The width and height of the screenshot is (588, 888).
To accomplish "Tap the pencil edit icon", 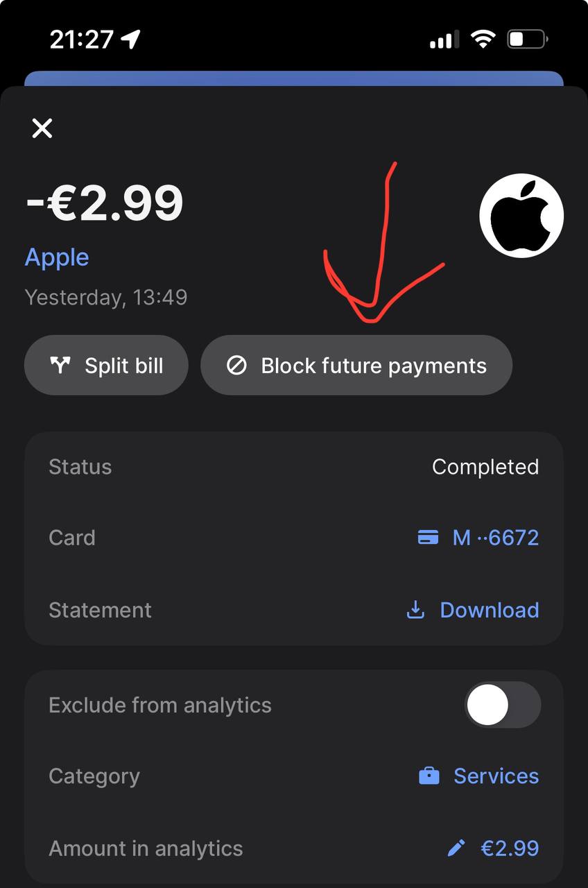I will point(456,848).
